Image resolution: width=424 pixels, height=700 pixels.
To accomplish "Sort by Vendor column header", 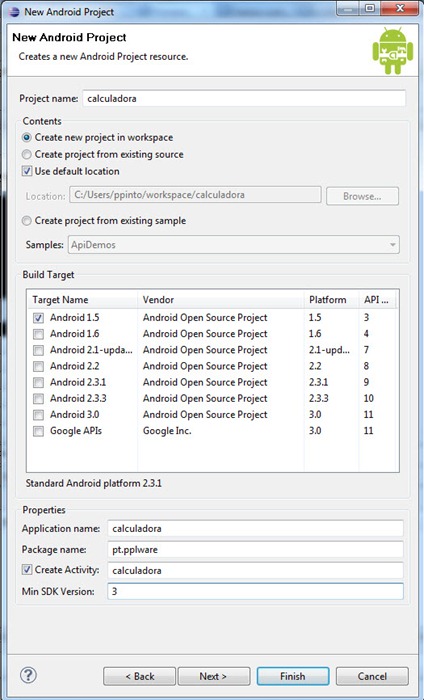I will [221, 300].
